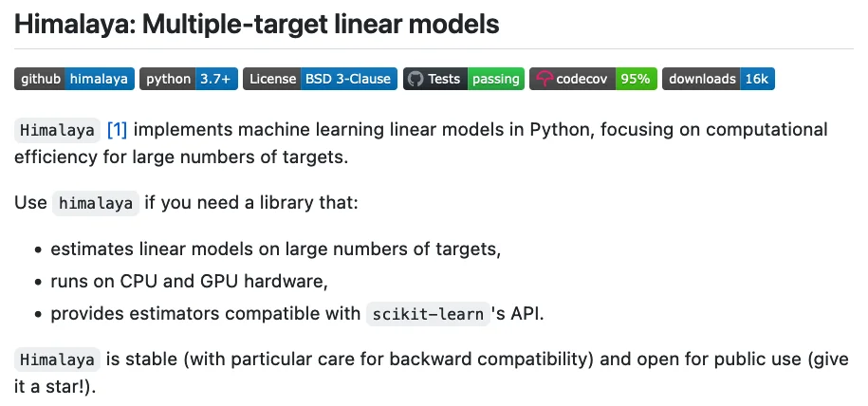Image resolution: width=868 pixels, height=406 pixels.
Task: Click the codecov umbrella logo icon
Action: pos(544,80)
